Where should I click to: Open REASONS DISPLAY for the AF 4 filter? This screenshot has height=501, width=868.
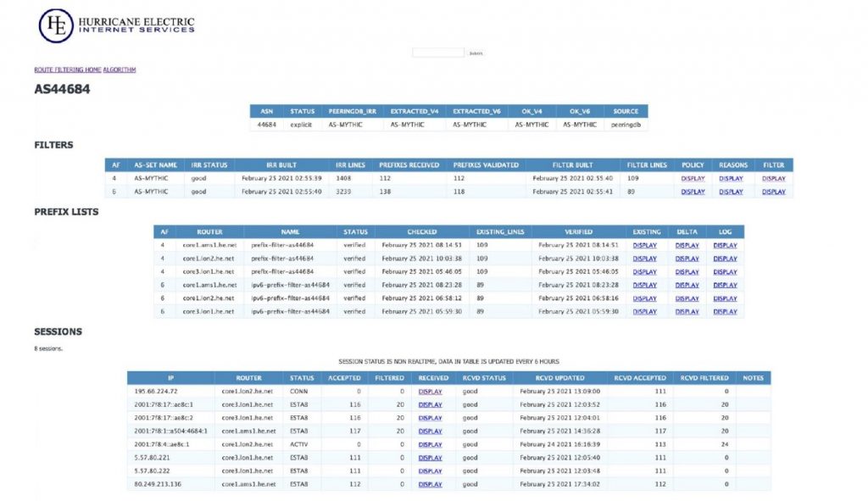[x=731, y=179]
